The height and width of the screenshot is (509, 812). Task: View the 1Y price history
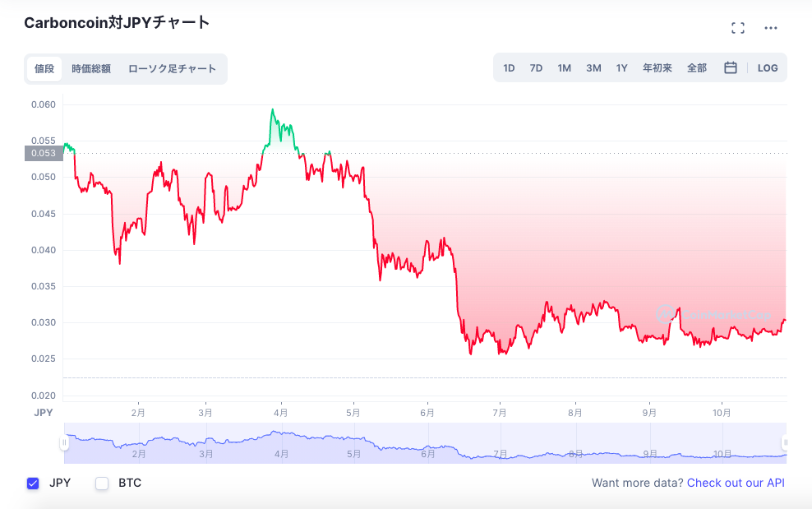pos(621,67)
